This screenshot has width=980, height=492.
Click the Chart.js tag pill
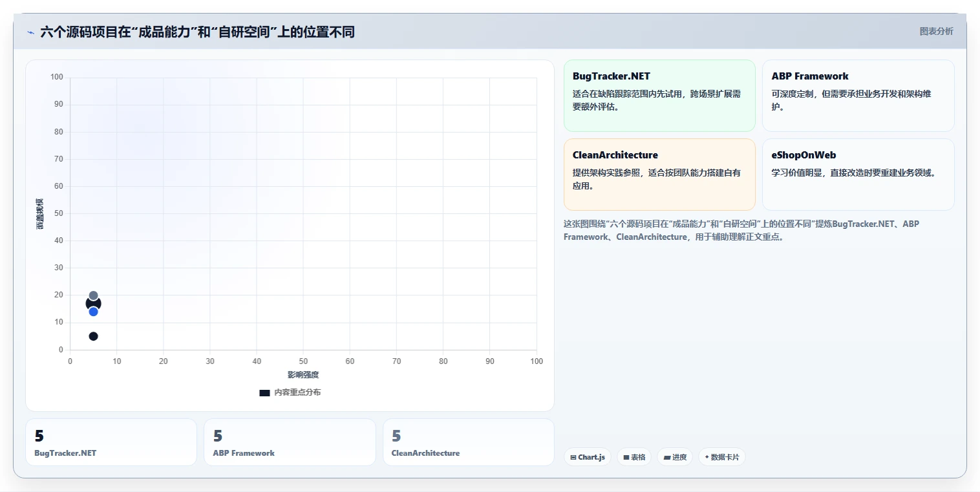(x=588, y=457)
